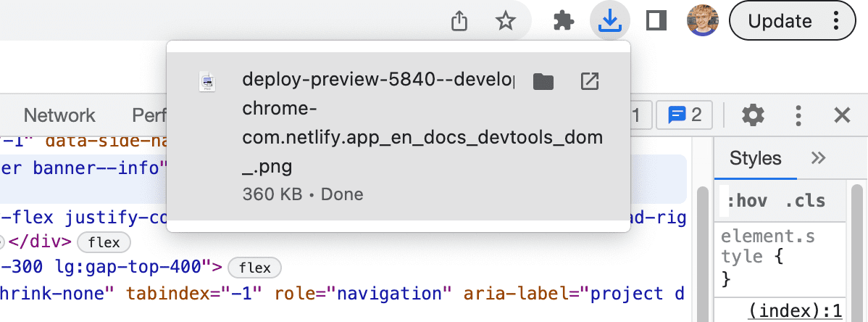
Task: Toggle the browser side panel
Action: click(x=656, y=21)
